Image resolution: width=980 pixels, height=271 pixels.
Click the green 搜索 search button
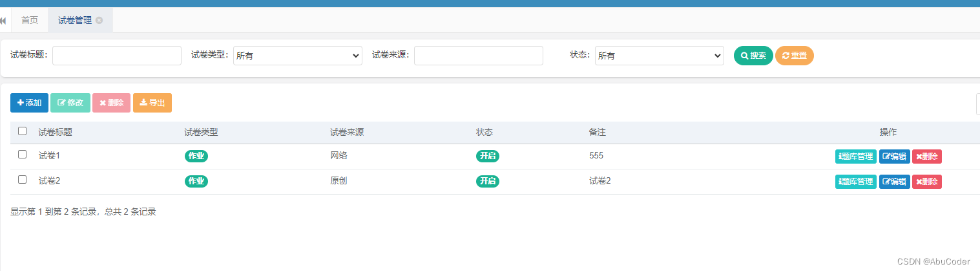753,56
